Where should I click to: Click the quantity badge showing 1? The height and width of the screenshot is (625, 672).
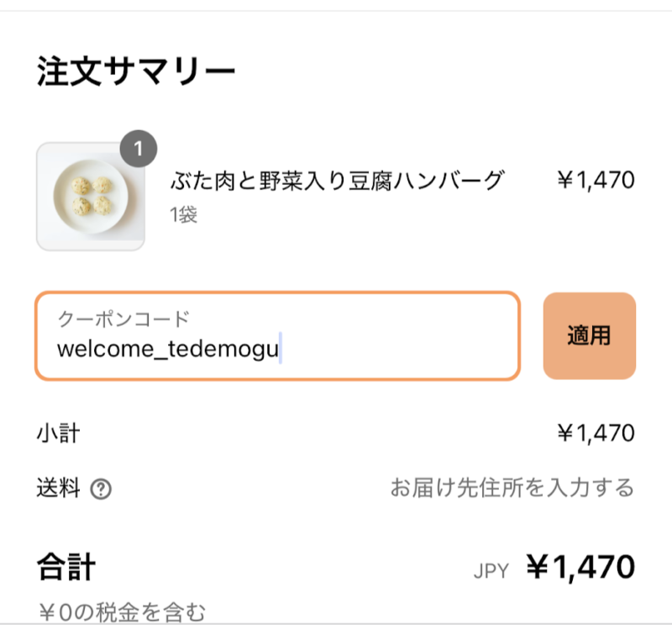click(139, 149)
